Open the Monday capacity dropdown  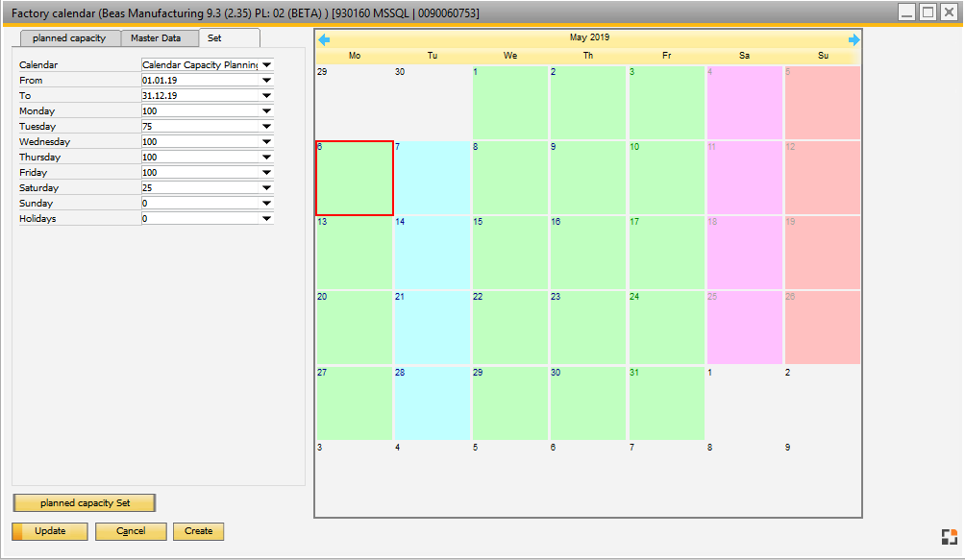click(x=267, y=110)
